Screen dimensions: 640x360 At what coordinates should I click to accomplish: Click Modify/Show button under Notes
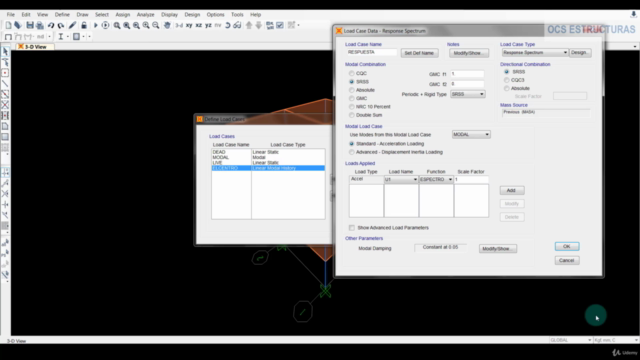pos(469,53)
